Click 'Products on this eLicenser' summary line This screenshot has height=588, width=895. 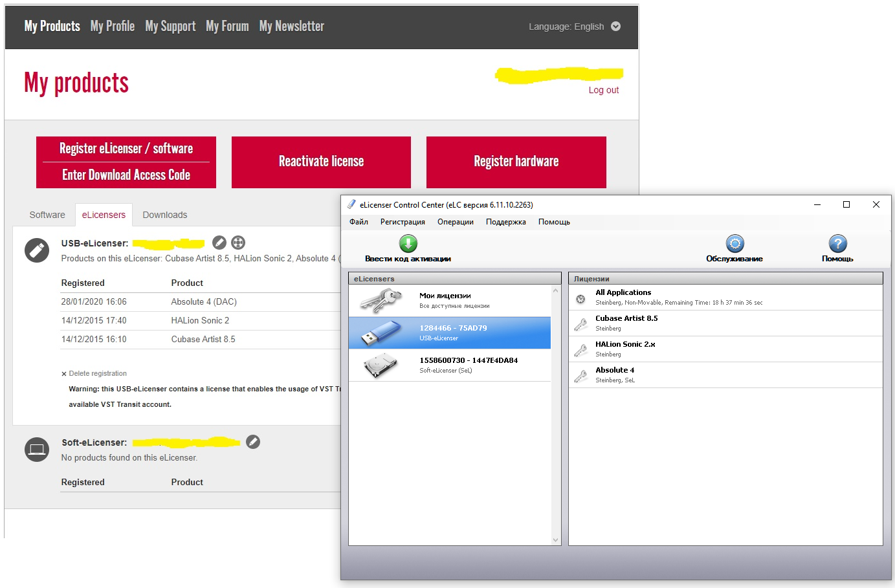[x=201, y=258]
